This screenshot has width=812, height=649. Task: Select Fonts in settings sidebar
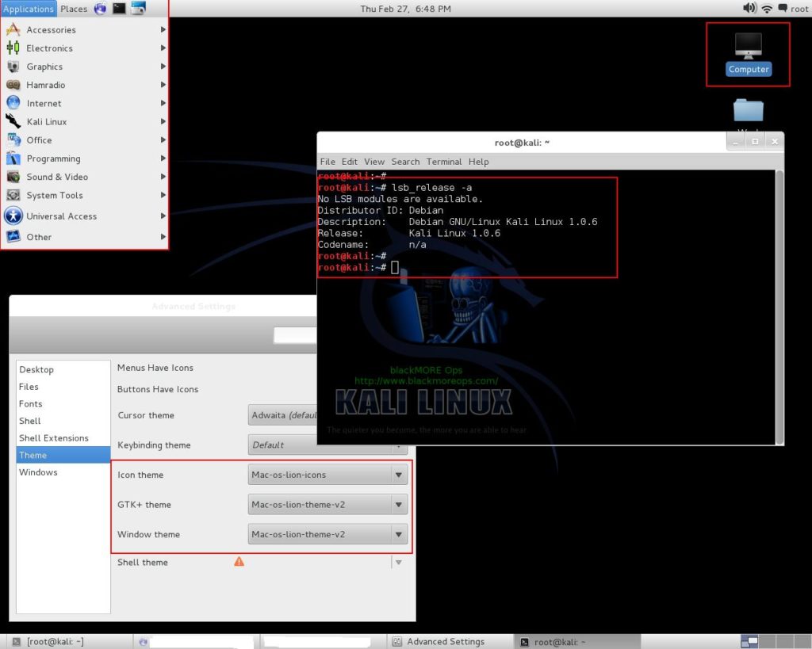(63, 403)
